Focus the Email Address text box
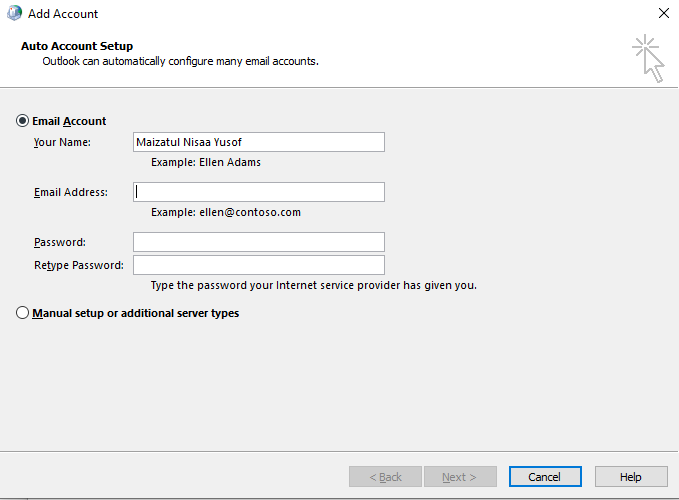 tap(259, 192)
